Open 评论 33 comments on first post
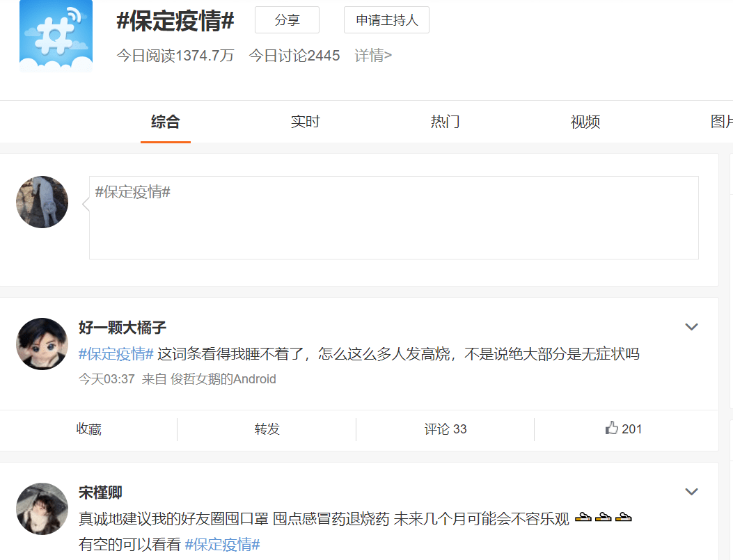 coord(446,429)
